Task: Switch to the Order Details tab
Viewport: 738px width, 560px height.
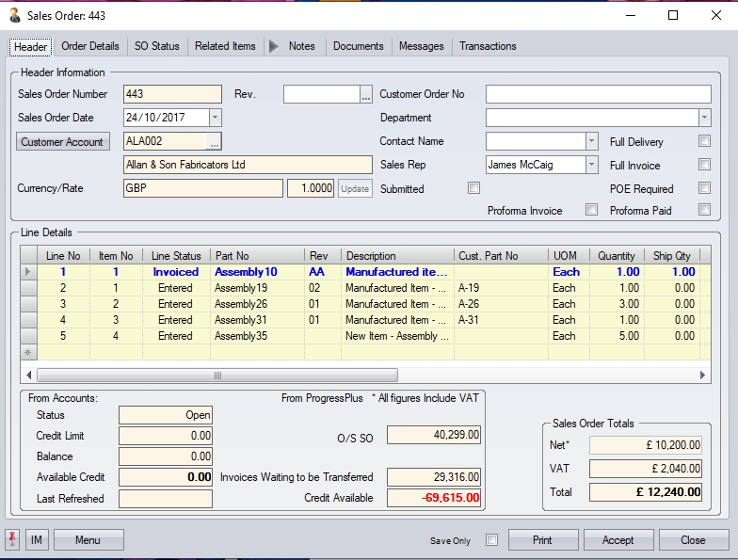Action: tap(90, 46)
